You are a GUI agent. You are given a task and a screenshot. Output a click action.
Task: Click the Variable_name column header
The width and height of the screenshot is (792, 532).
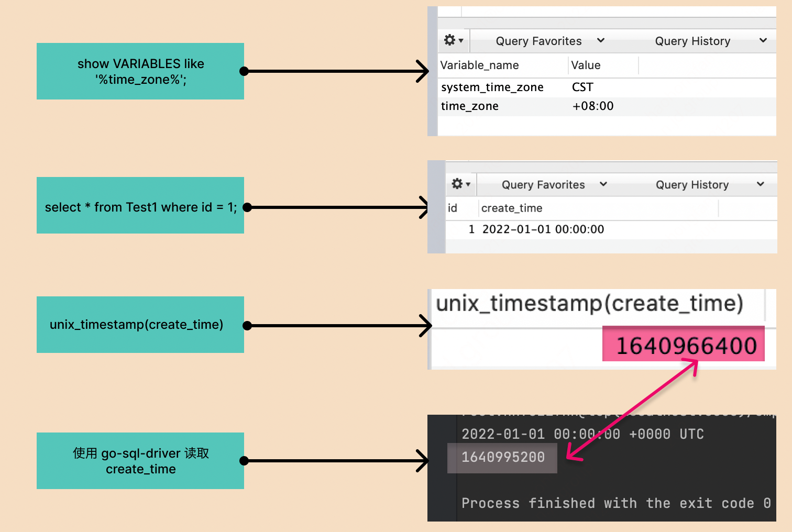pyautogui.click(x=479, y=65)
